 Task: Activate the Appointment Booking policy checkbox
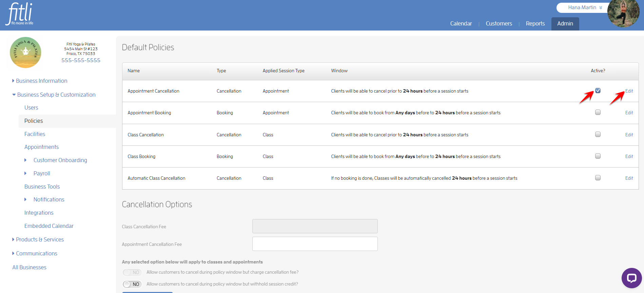(598, 112)
